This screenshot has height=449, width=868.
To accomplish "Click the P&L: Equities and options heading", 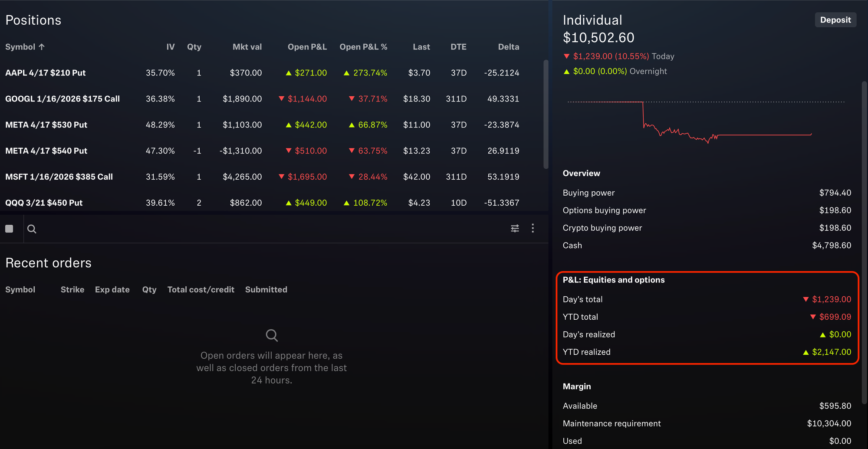I will (x=614, y=280).
